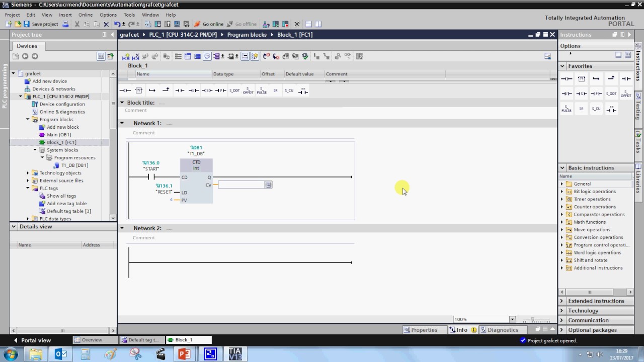The width and height of the screenshot is (644, 362).
Task: Collapse the Favorites section in Instructions
Action: [562, 66]
